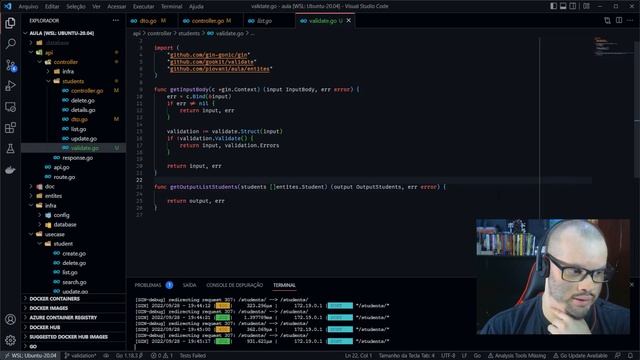Screen dimensions: 640x360
Task: Open the Seleção menu
Action: tap(76, 7)
